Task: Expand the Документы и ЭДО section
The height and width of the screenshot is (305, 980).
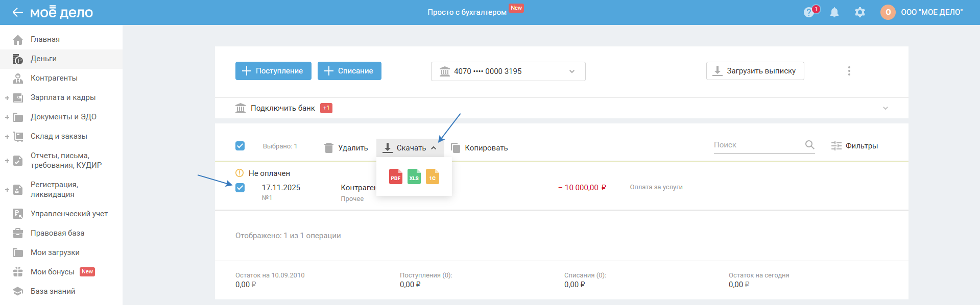Action: [x=7, y=117]
